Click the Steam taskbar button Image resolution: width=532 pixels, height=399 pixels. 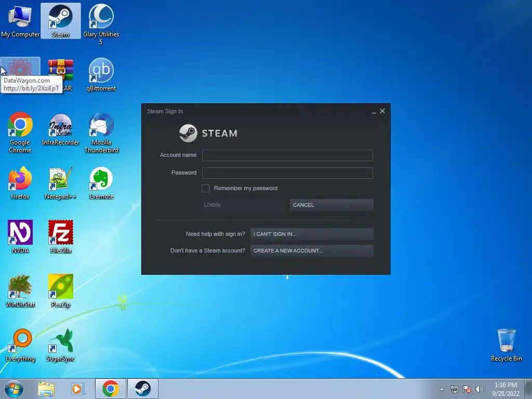click(143, 389)
